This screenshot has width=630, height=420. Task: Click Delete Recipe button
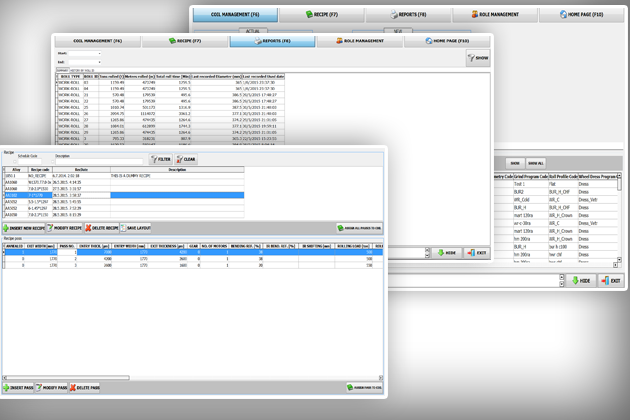coord(102,228)
